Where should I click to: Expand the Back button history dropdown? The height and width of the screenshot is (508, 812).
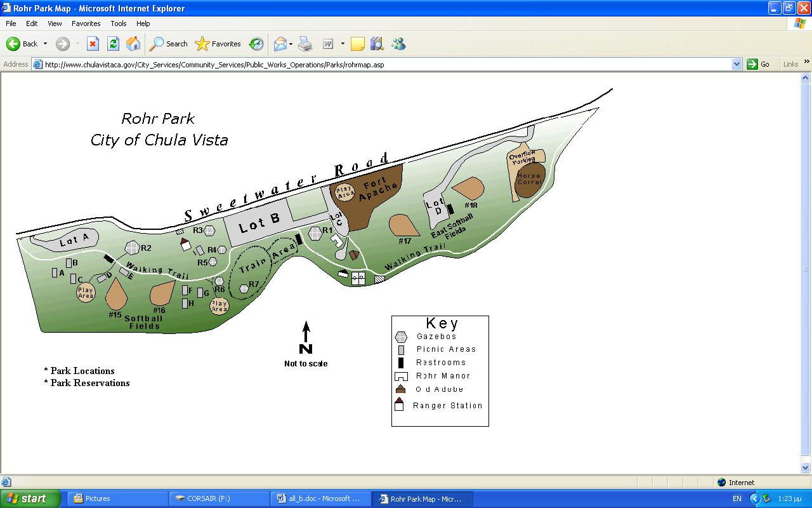tap(45, 44)
